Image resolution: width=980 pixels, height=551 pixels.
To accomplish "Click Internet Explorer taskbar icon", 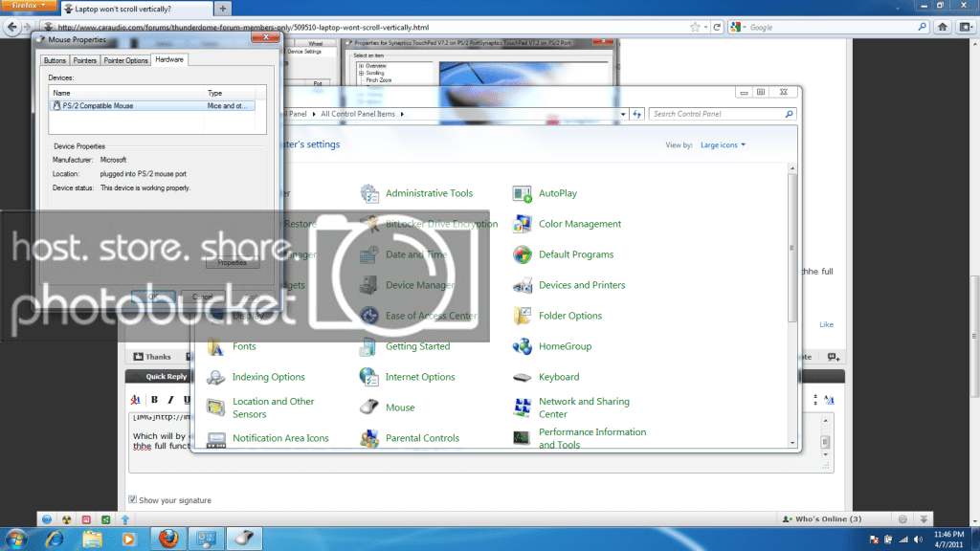I will coord(55,539).
